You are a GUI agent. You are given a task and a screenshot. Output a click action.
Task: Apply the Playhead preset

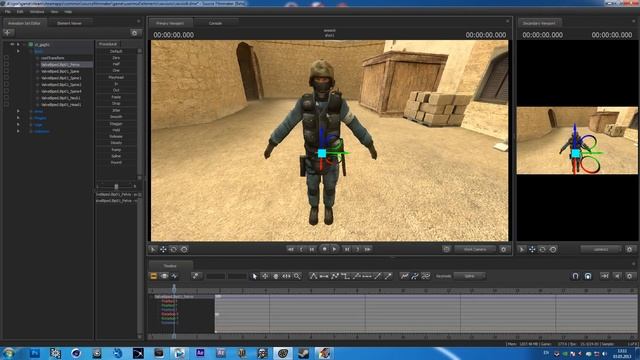(116, 78)
